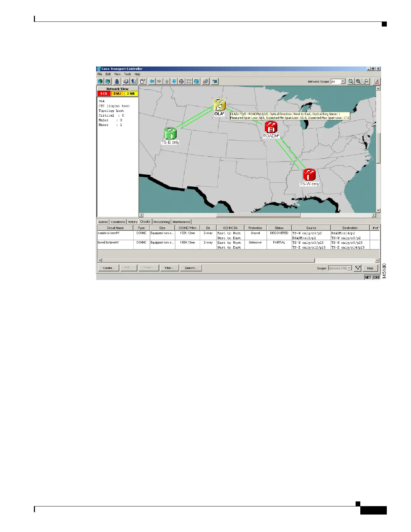Zoom out on the network map

351,81
